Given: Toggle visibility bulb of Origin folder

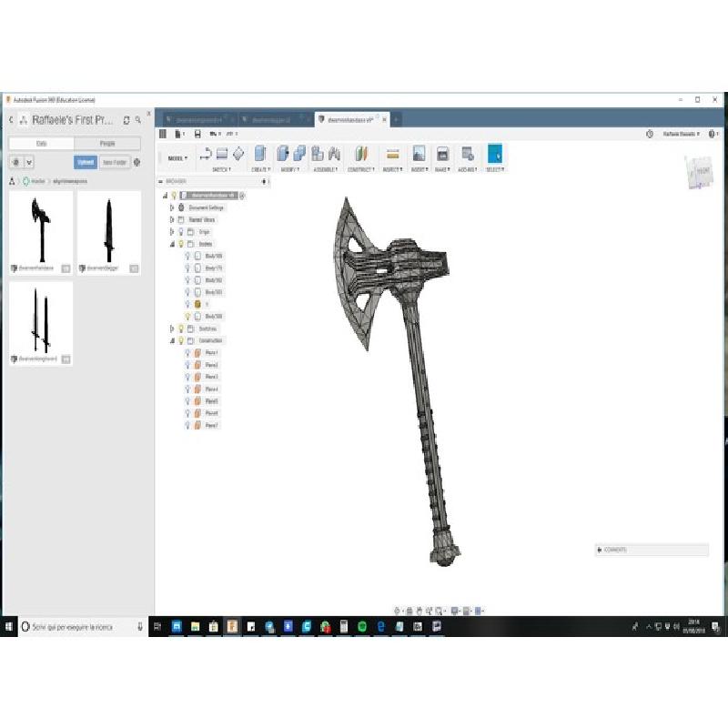Looking at the screenshot, I should tap(181, 232).
